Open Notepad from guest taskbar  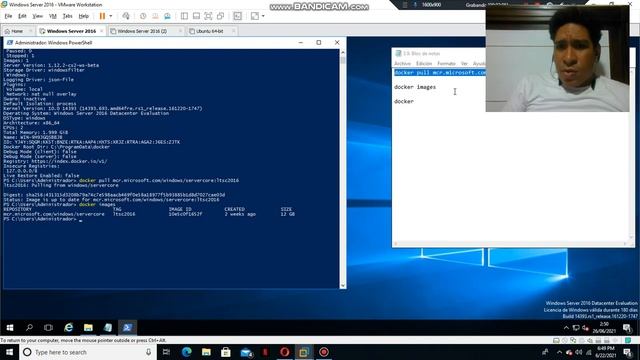108,327
